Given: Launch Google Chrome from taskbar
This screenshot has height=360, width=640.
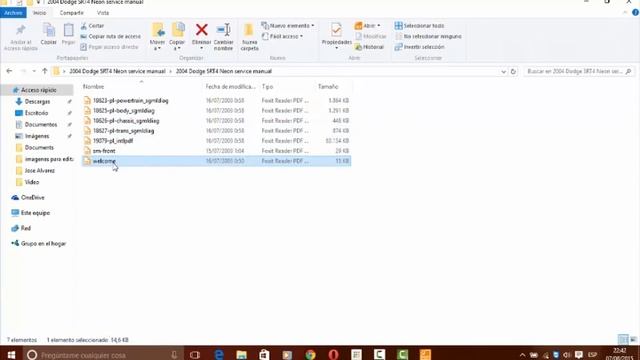Looking at the screenshot, I should [x=310, y=355].
